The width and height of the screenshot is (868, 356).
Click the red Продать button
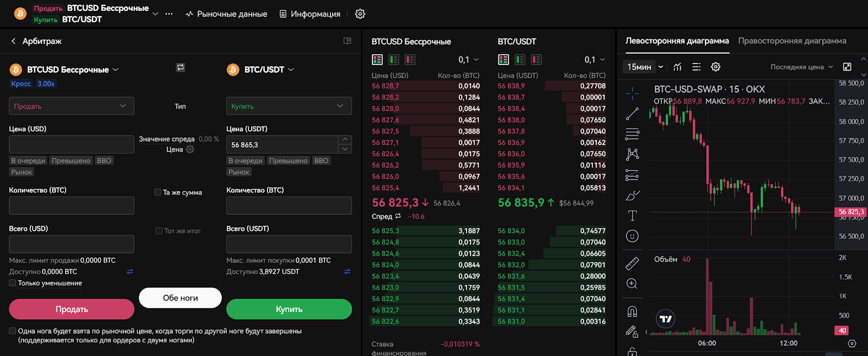tap(72, 309)
